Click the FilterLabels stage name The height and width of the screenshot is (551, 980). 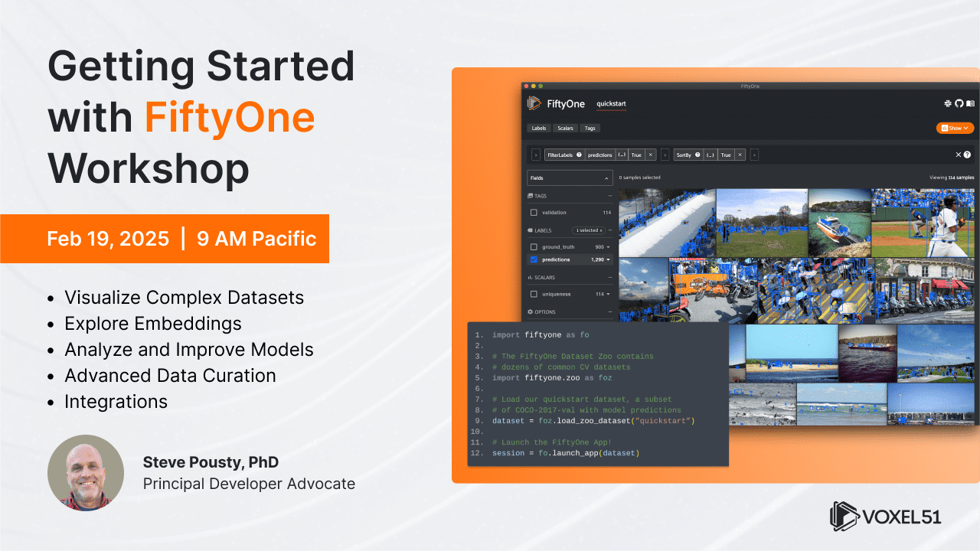click(x=560, y=155)
